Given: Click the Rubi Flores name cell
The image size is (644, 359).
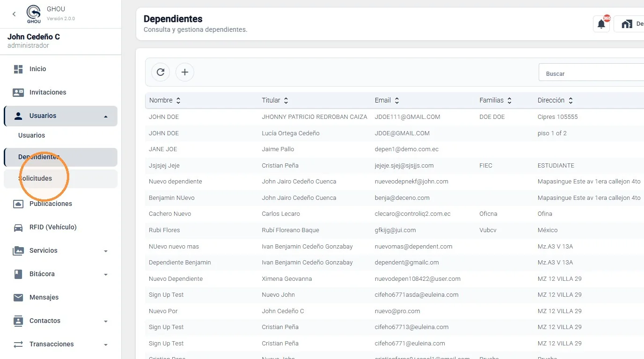Looking at the screenshot, I should coord(164,230).
